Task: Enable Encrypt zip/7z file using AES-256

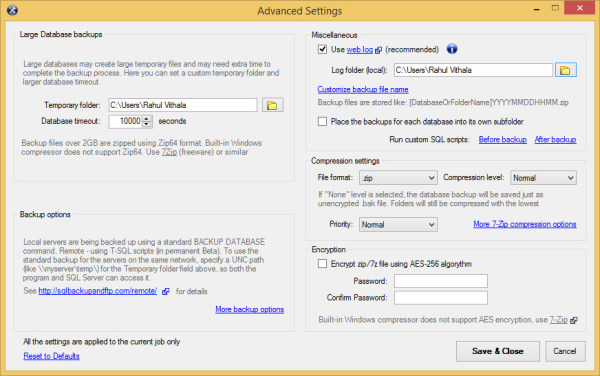Action: point(322,264)
